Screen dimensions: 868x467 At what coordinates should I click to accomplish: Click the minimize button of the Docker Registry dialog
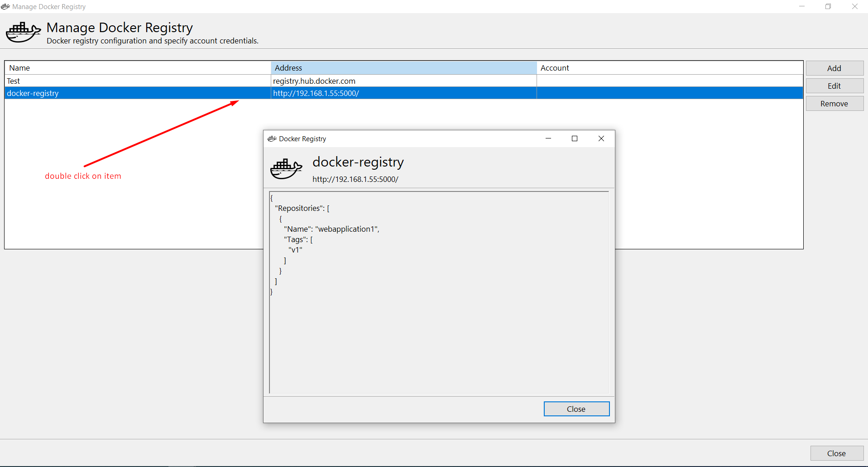pos(548,138)
